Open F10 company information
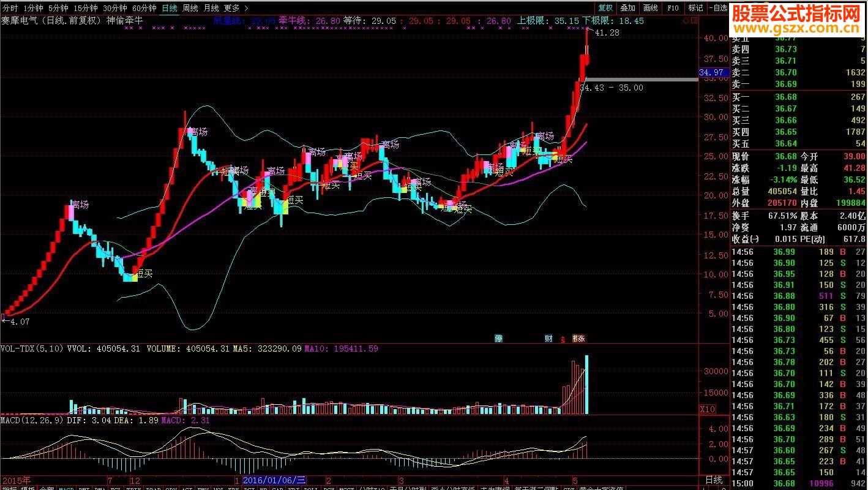Viewport: 868px width, 490px height. click(673, 8)
